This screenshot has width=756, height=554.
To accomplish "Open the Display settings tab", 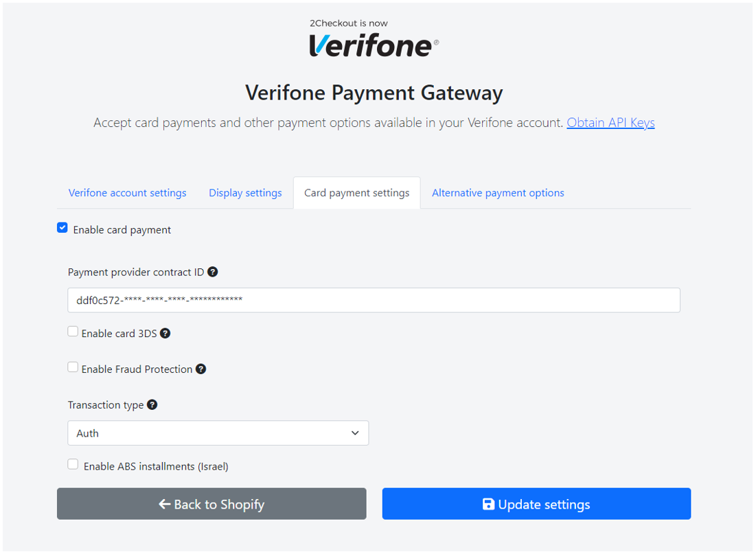I will [245, 193].
